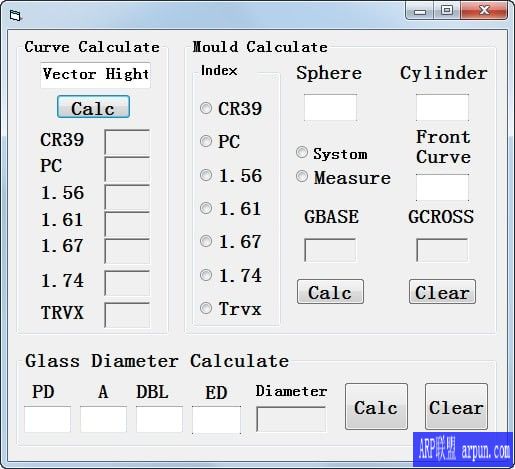
Task: Click the window icon in title bar
Action: (15, 15)
